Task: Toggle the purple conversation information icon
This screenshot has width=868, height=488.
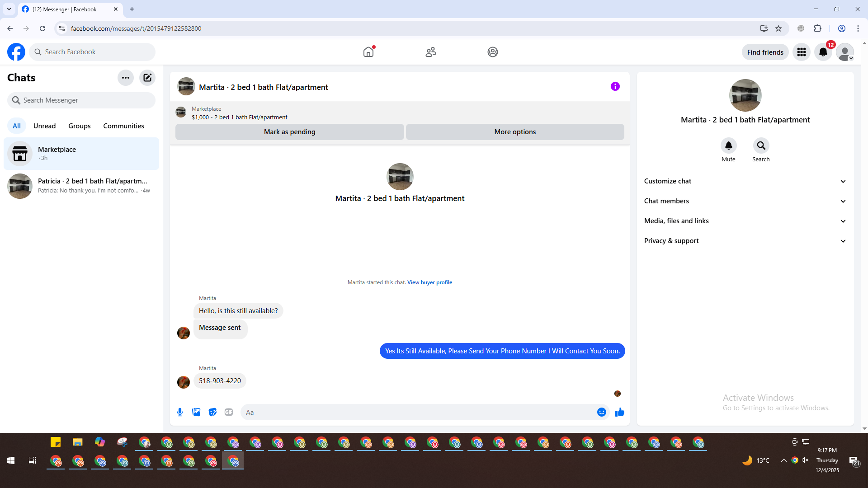Action: pos(615,86)
